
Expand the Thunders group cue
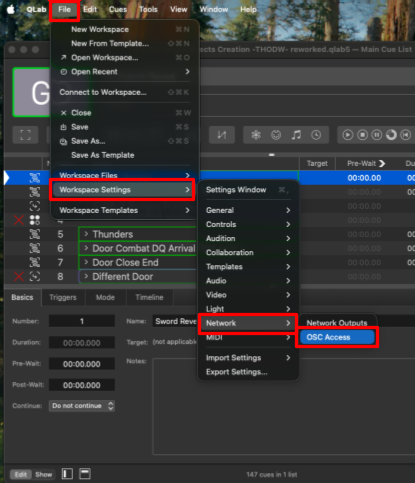pos(86,234)
